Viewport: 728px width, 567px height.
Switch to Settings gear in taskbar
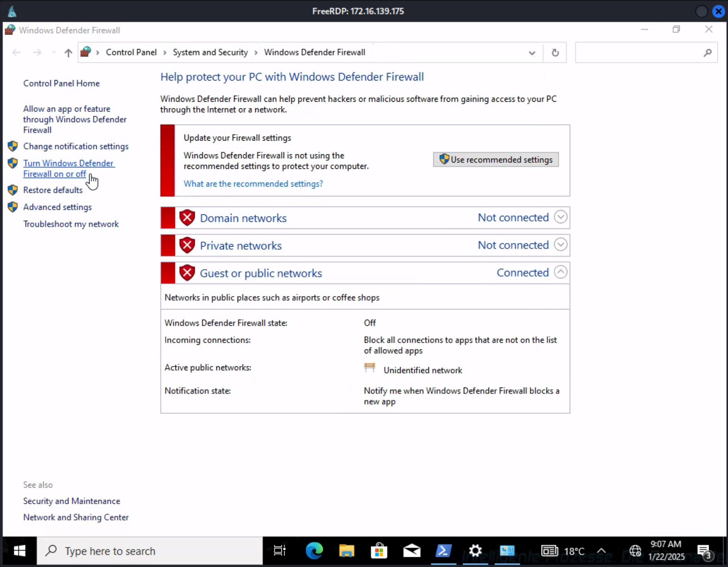pyautogui.click(x=476, y=551)
